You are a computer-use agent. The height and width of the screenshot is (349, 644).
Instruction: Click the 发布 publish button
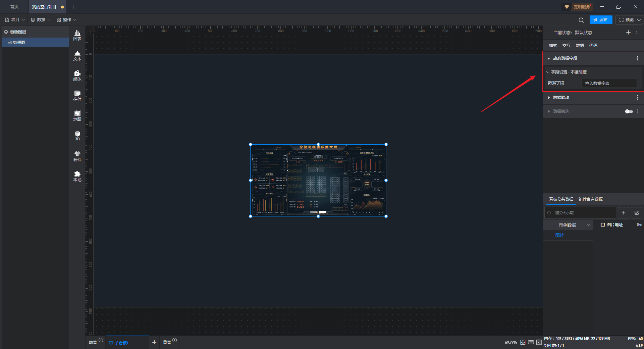pos(601,20)
